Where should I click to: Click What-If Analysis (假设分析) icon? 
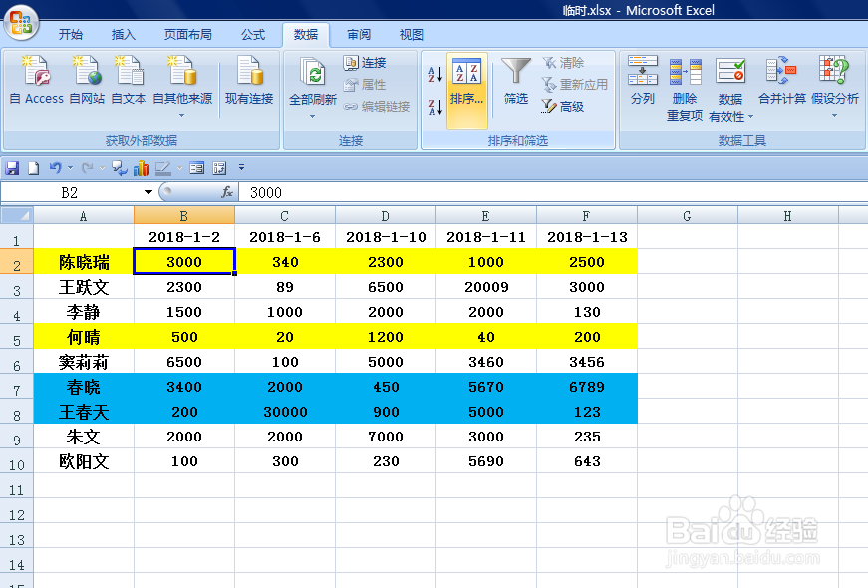tap(834, 71)
